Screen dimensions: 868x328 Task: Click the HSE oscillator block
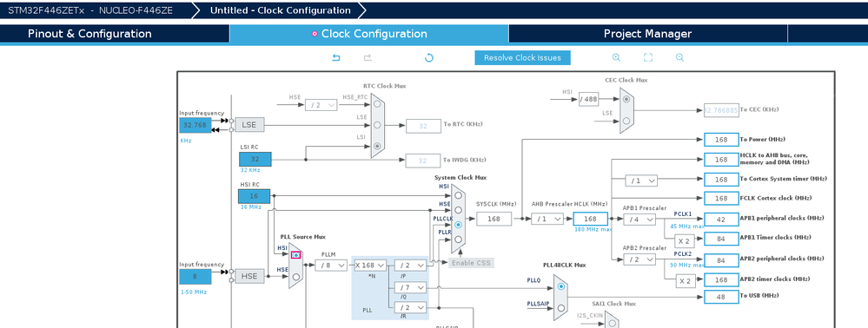tap(249, 275)
